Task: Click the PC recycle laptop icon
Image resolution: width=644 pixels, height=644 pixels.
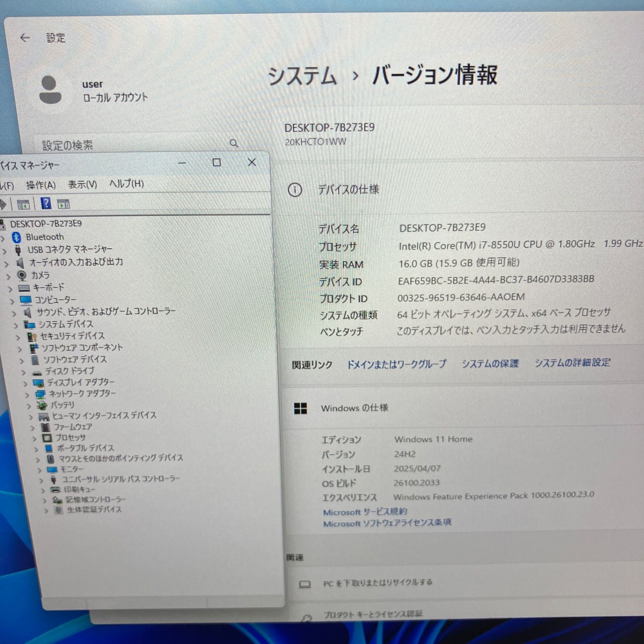Action: tap(305, 584)
